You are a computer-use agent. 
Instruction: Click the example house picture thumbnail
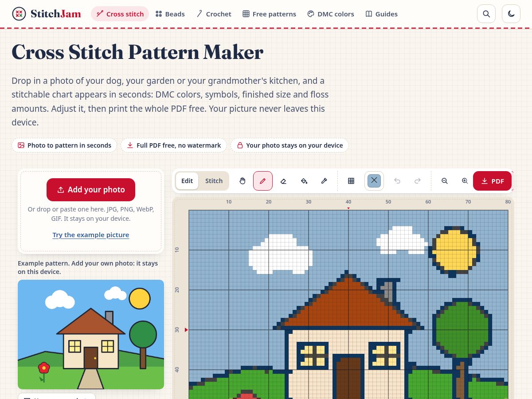[91, 334]
